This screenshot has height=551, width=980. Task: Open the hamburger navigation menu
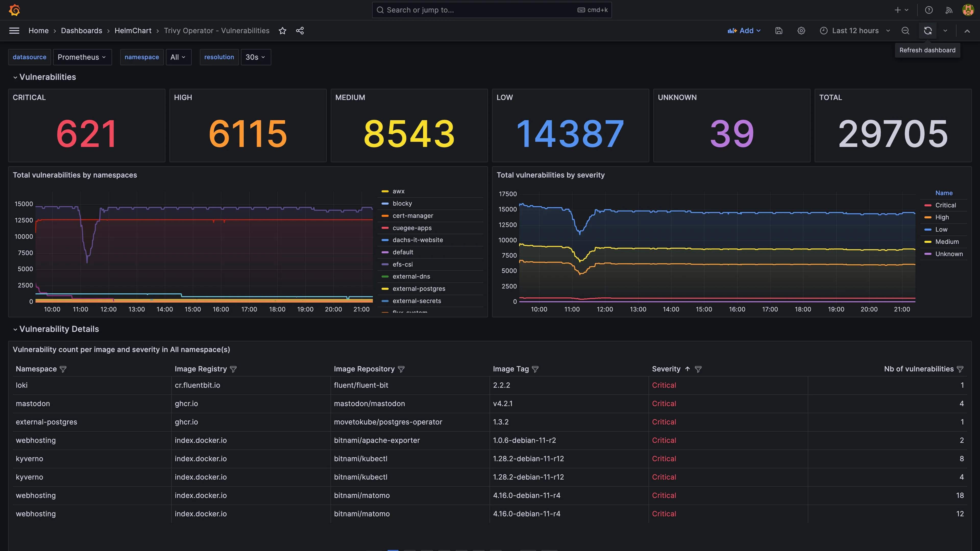(14, 31)
